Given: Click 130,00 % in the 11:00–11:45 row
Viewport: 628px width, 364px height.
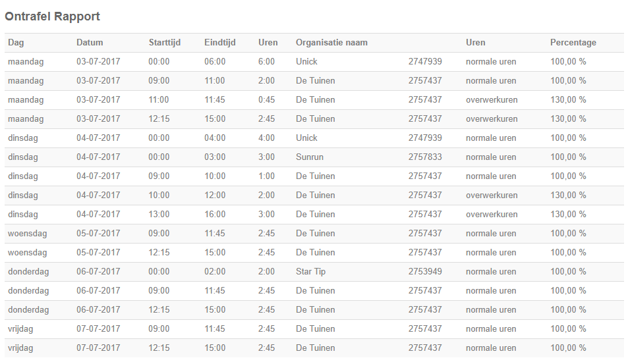Looking at the screenshot, I should click(568, 100).
